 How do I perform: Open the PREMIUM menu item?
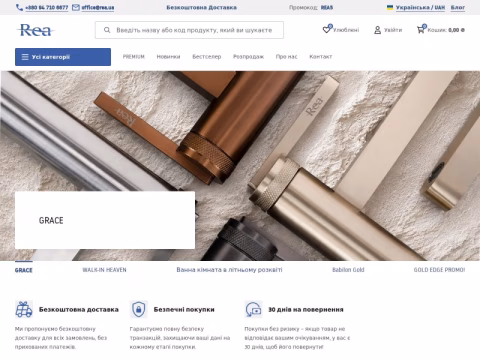click(x=134, y=57)
